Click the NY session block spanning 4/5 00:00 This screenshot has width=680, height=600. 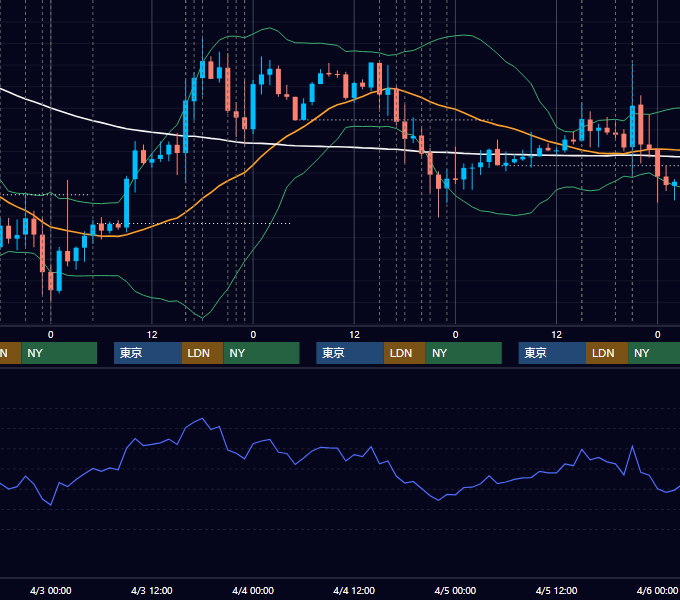[x=464, y=353]
